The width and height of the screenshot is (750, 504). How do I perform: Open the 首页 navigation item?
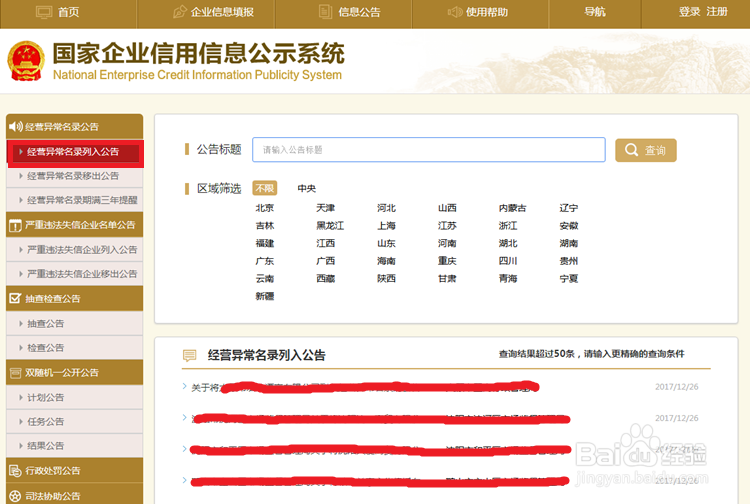[68, 12]
